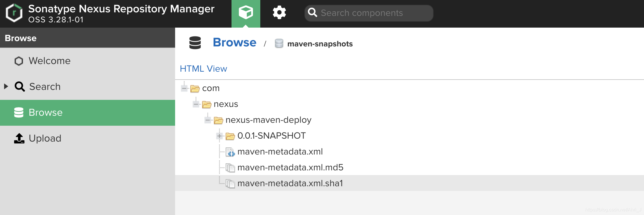644x215 pixels.
Task: Focus the Search components field
Action: 369,13
